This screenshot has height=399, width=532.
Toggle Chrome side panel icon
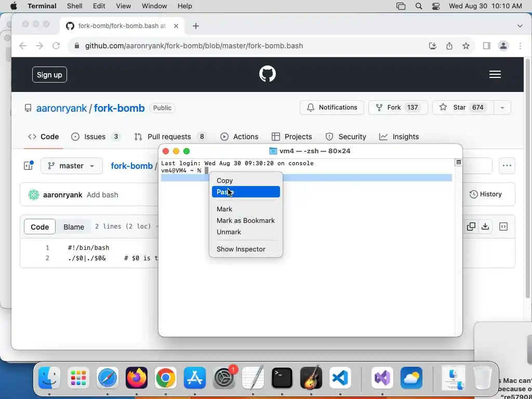point(486,46)
